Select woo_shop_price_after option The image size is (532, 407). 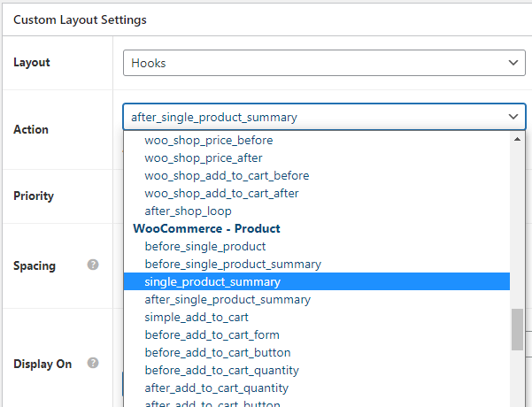coord(204,158)
